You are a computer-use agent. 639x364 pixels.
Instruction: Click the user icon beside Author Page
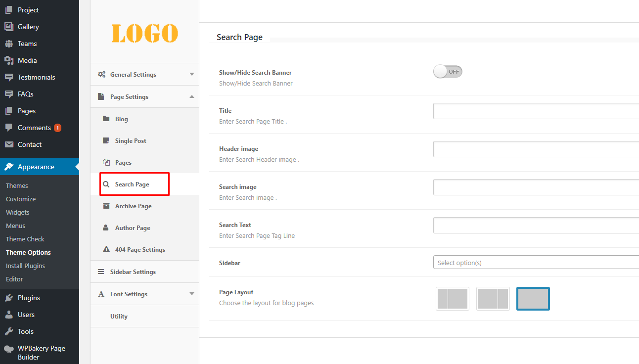click(x=106, y=228)
